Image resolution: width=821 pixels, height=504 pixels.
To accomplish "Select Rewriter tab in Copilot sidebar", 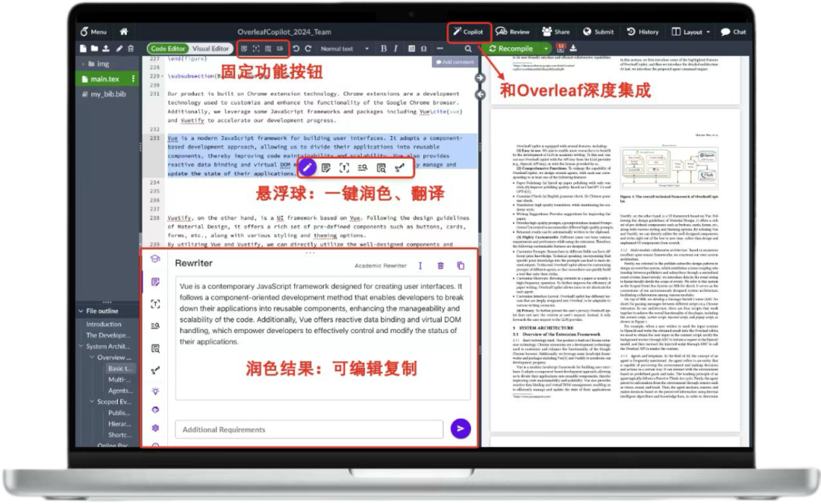I will (156, 282).
